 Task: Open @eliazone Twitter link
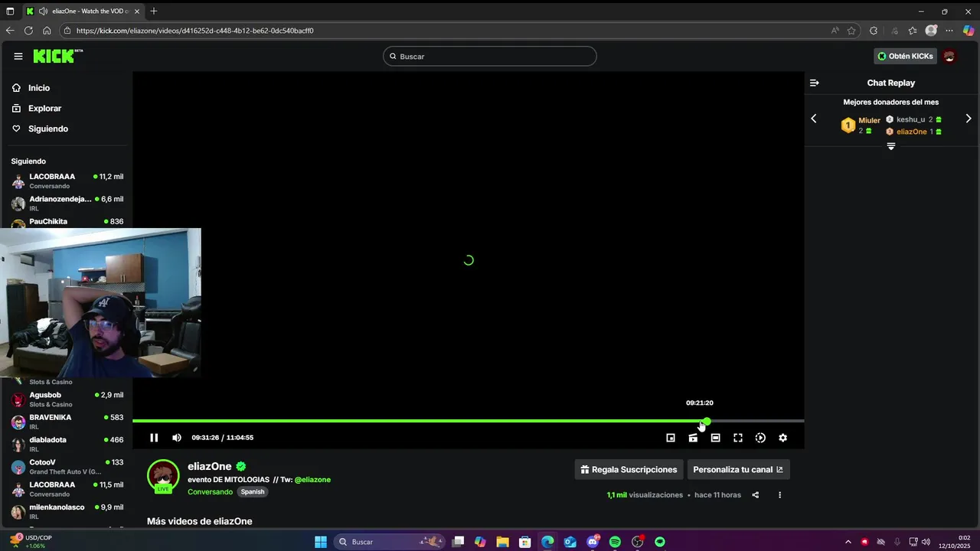click(312, 480)
